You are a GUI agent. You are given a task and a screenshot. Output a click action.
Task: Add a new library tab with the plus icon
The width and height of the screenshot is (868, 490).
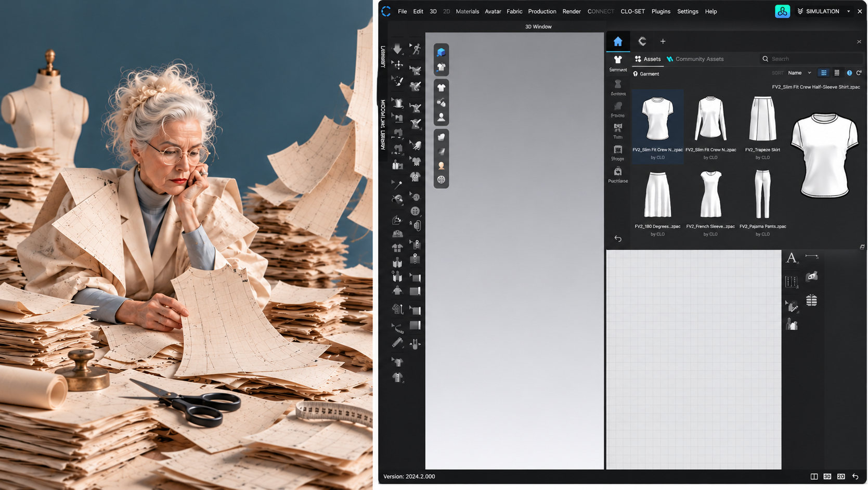[x=663, y=42]
